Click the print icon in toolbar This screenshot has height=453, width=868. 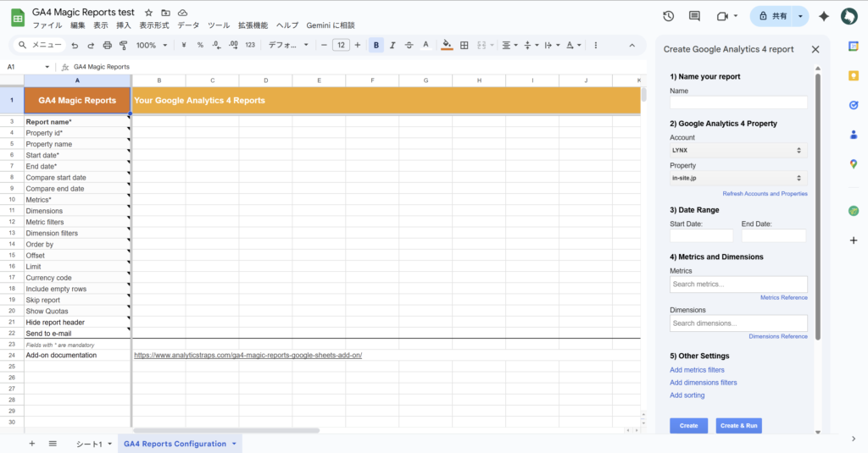coord(107,45)
